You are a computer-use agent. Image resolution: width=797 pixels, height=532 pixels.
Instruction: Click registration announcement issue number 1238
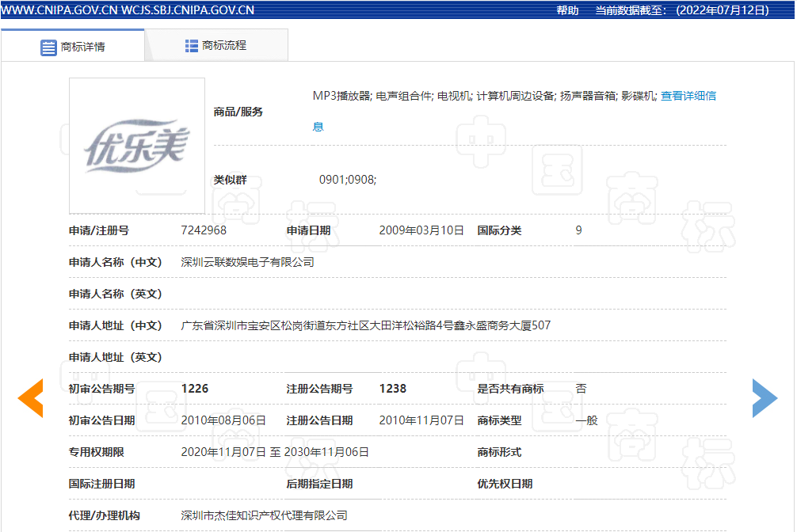[x=393, y=389]
